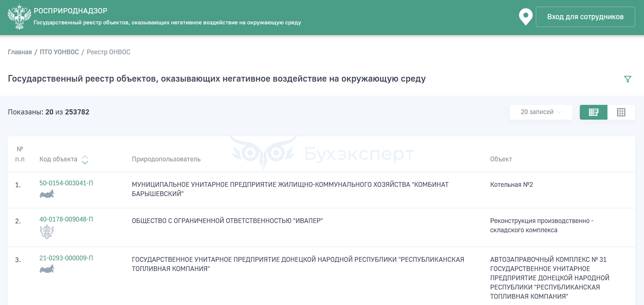Viewport: 644px width, 305px height.
Task: Click the Russia map icon under 21-0293-000009-П
Action: click(x=47, y=269)
